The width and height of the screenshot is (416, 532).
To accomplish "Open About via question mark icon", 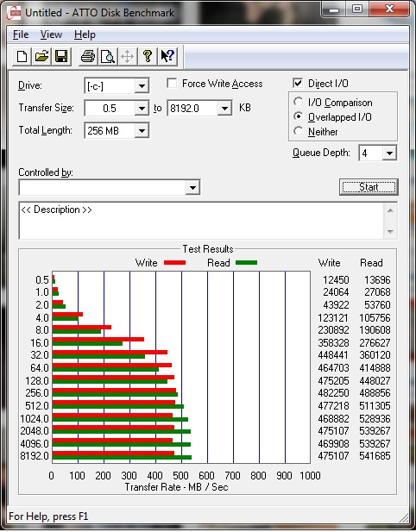I will [148, 56].
